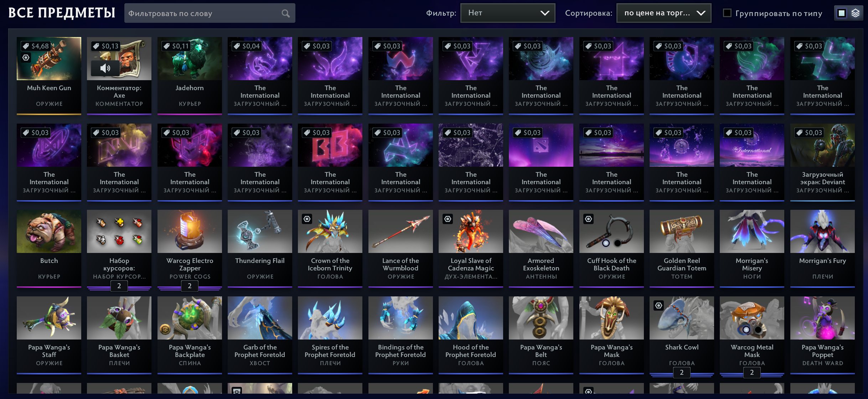Screen dimensions: 868x399
Task: Enable the Группировать по типу checkbox
Action: point(727,13)
